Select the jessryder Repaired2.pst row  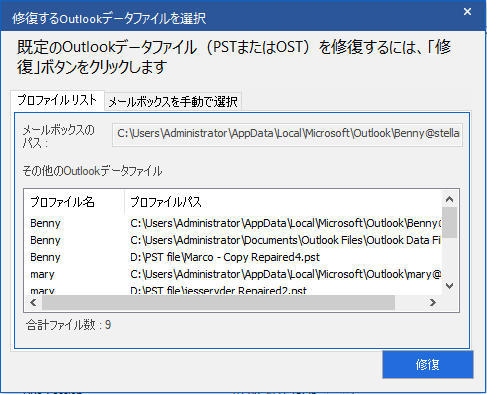(x=233, y=290)
